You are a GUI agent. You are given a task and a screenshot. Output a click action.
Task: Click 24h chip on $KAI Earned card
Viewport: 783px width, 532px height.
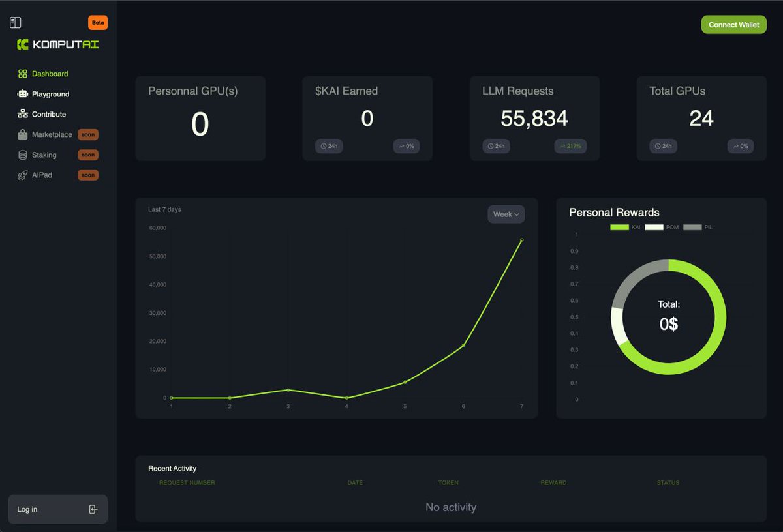coord(330,146)
